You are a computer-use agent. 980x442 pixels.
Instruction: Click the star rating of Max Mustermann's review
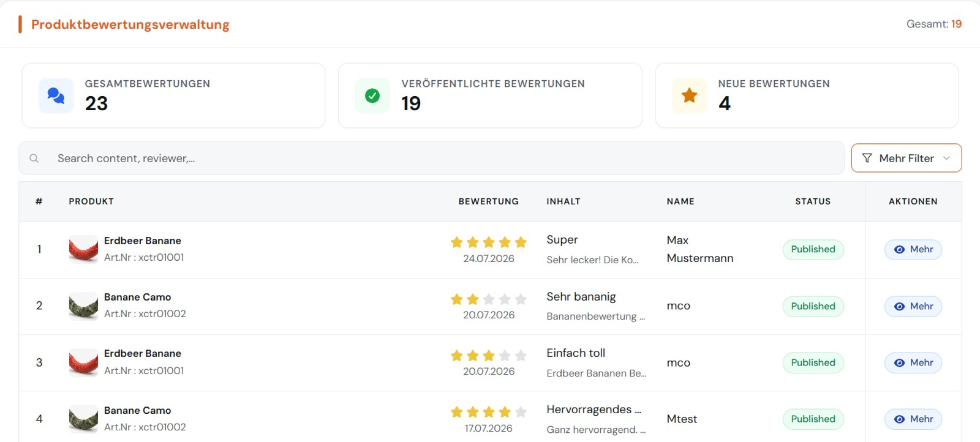click(489, 242)
